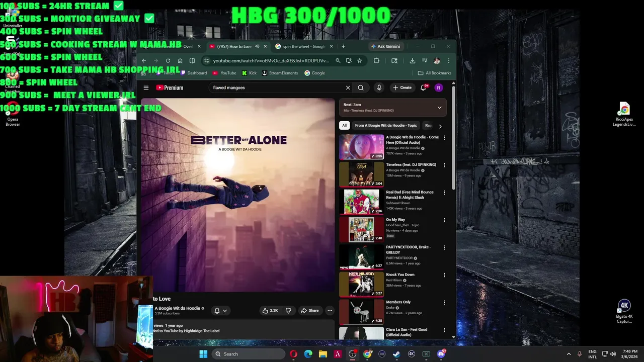Open the YouTube bookmark
This screenshot has width=644, height=362.
224,73
